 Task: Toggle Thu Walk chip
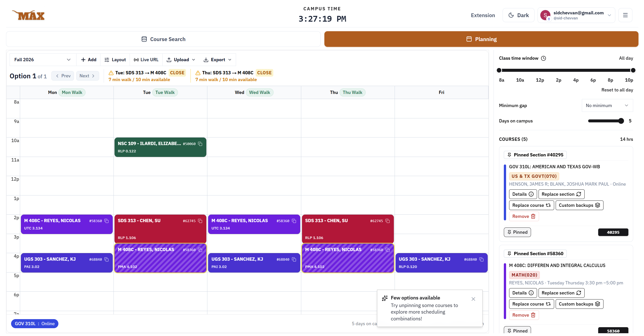(x=352, y=92)
